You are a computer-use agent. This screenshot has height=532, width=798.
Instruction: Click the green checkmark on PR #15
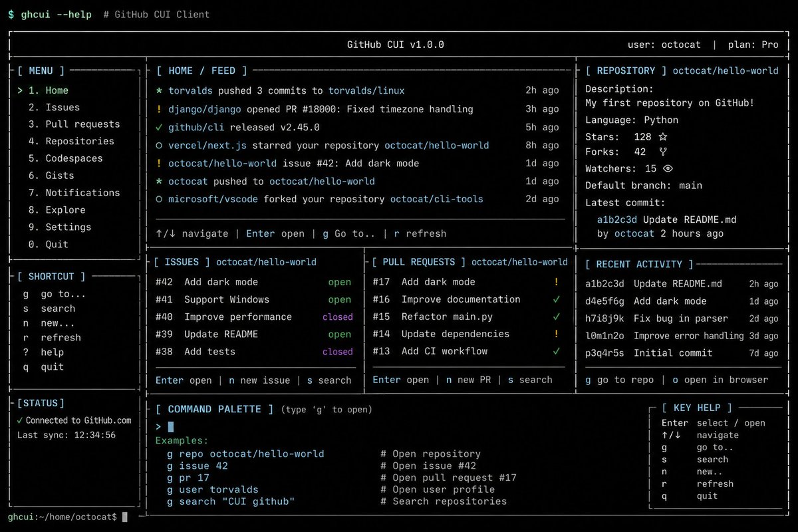tap(557, 317)
